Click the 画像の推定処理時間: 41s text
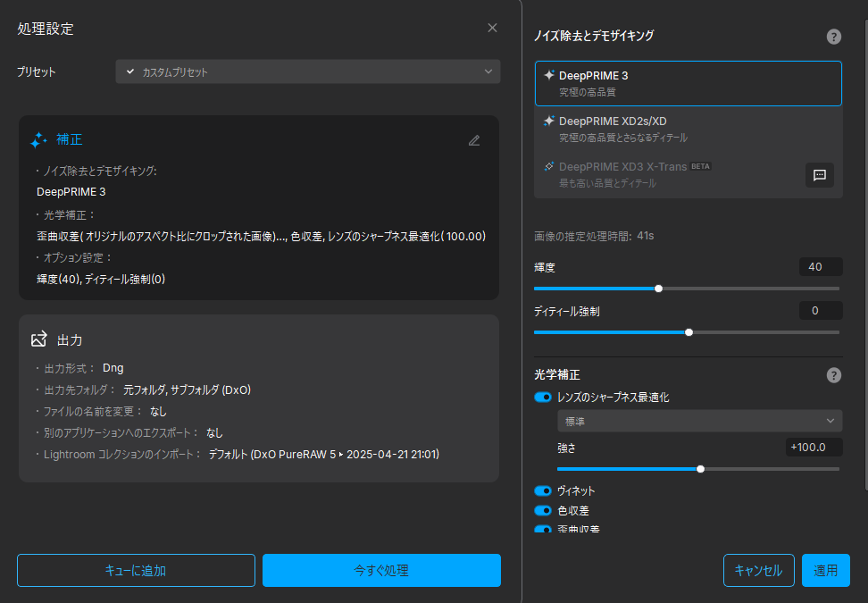 pos(594,236)
